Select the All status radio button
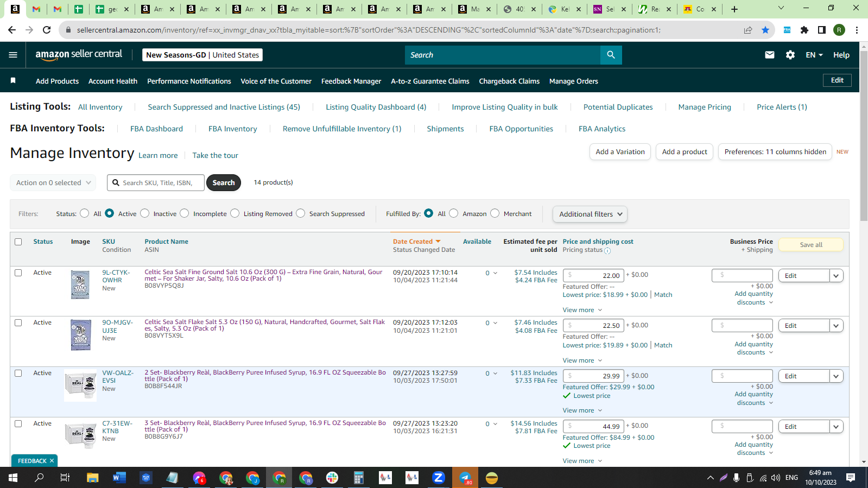868x488 pixels. tap(84, 213)
